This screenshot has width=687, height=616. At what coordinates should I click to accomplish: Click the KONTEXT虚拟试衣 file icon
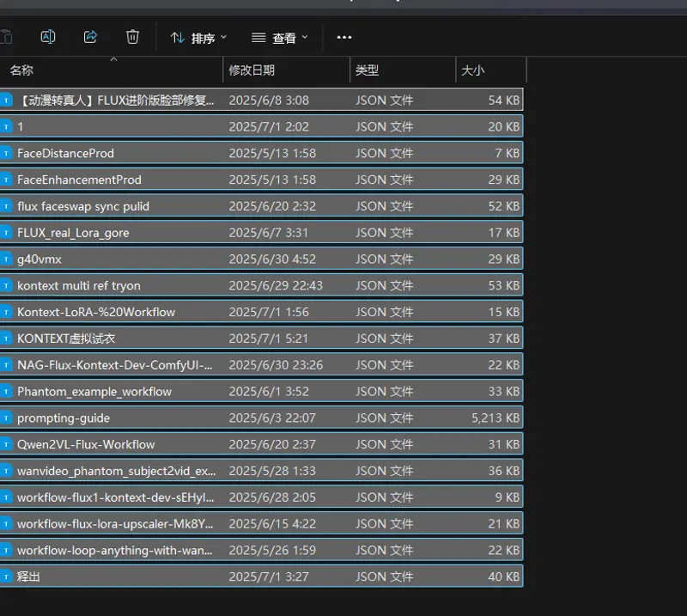(x=6, y=338)
